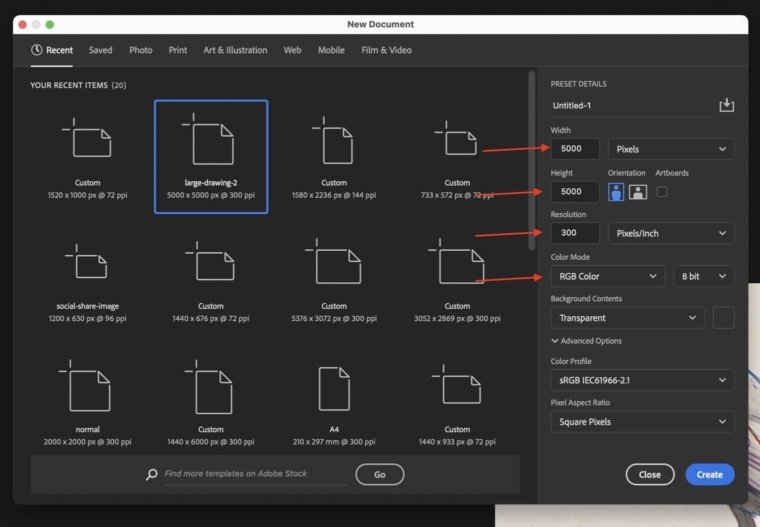Click the save document preset icon
Image resolution: width=760 pixels, height=527 pixels.
point(726,106)
